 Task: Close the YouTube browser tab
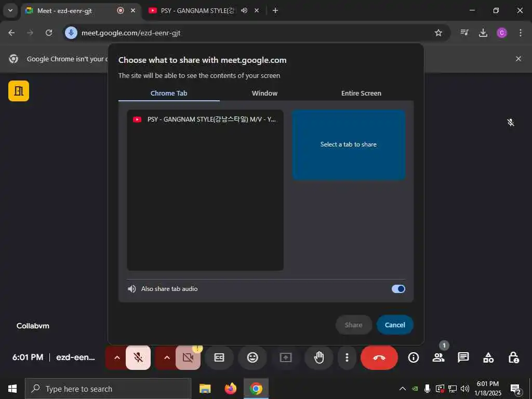(257, 10)
